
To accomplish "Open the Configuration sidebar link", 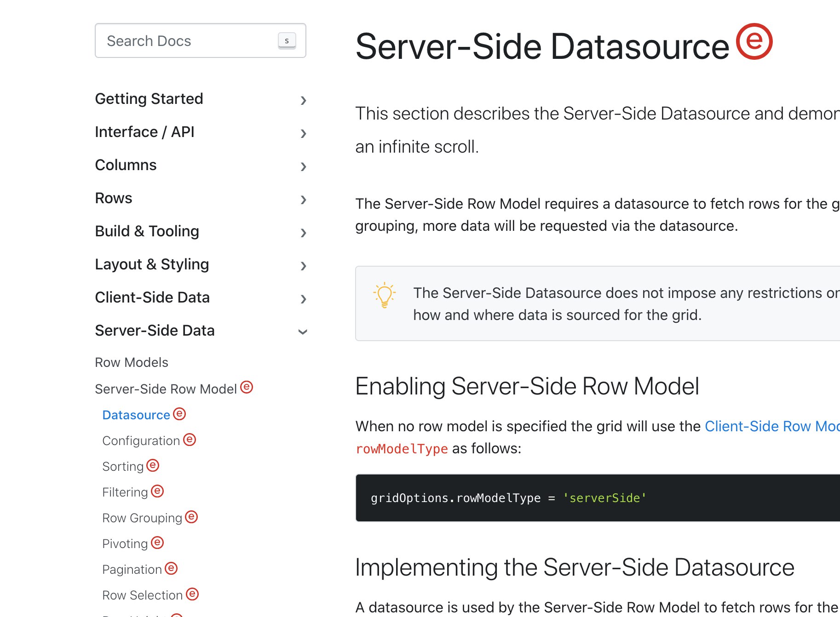I will tap(141, 440).
